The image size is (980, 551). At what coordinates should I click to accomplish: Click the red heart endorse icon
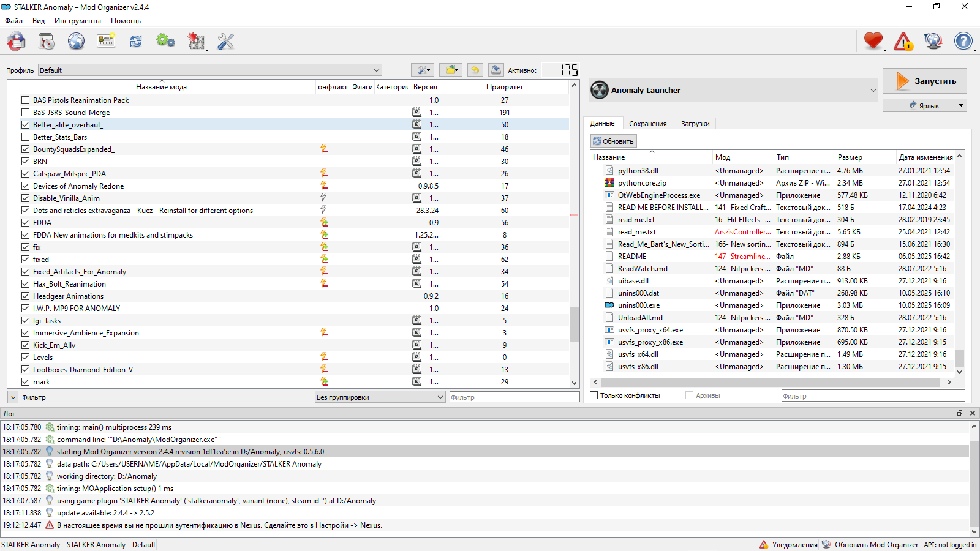pyautogui.click(x=873, y=41)
